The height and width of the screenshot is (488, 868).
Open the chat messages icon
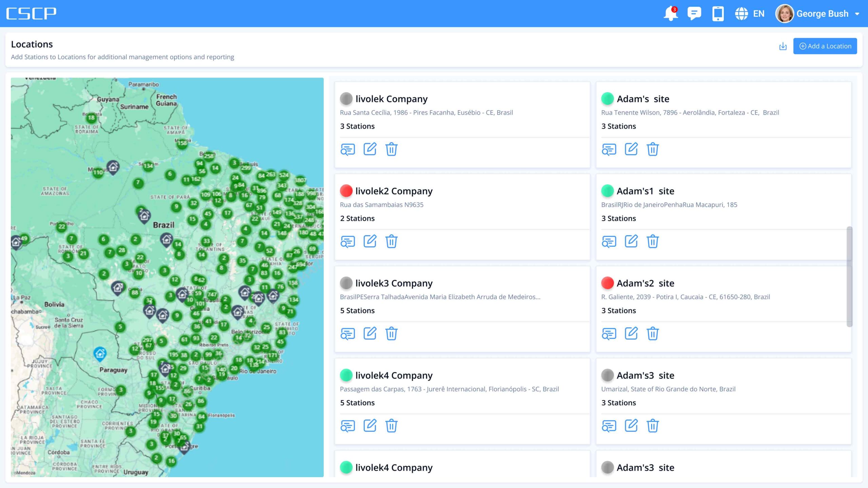(x=694, y=14)
